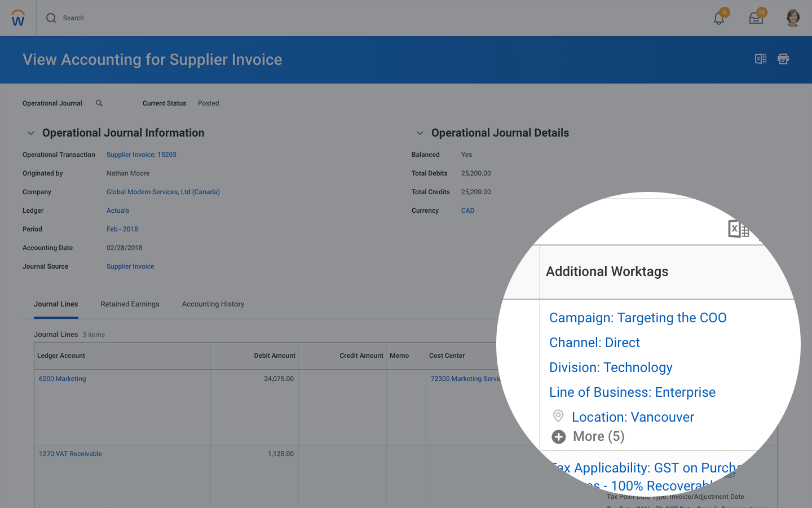Open the CAD currency link
The image size is (812, 508).
pyautogui.click(x=467, y=211)
